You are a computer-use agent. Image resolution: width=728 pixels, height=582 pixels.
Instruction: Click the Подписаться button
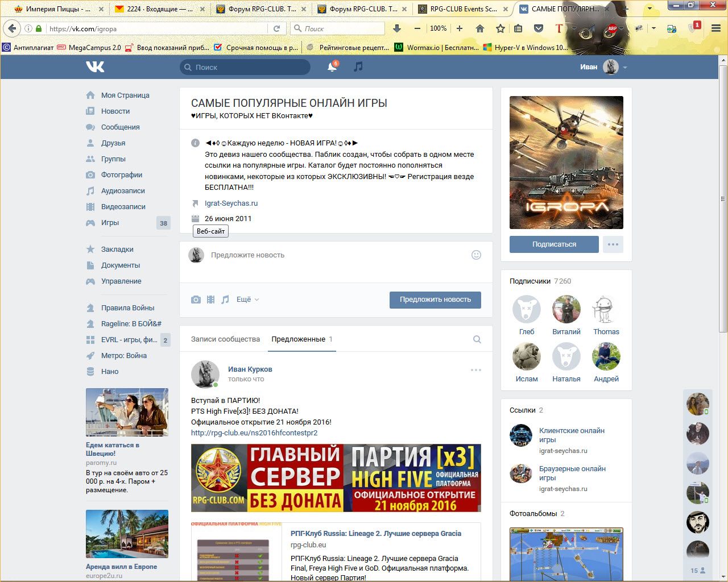click(554, 244)
